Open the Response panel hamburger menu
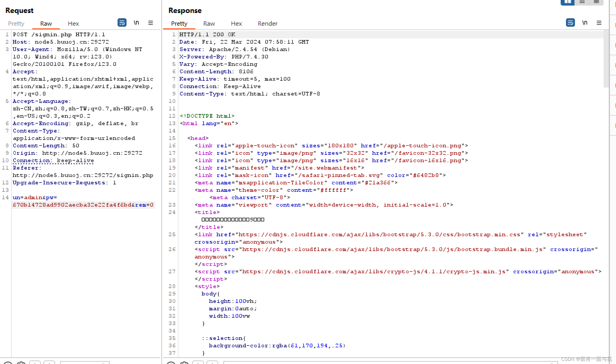 599,23
